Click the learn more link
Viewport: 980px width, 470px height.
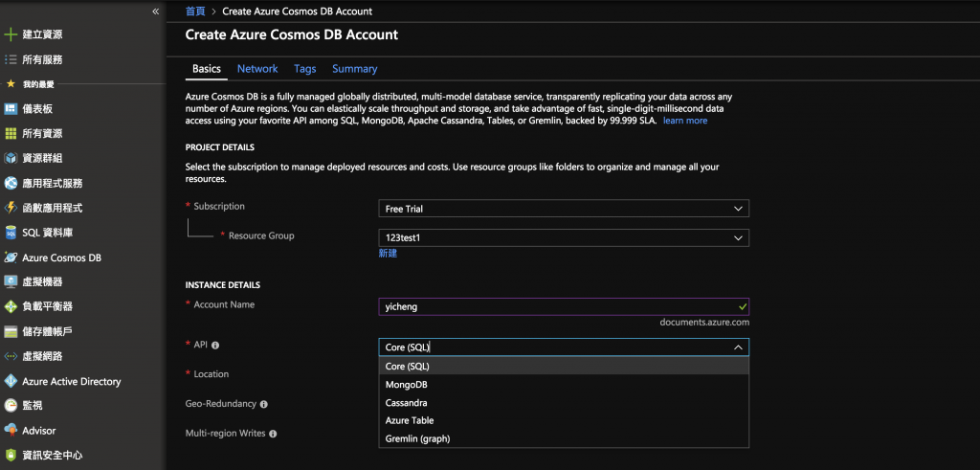click(685, 121)
